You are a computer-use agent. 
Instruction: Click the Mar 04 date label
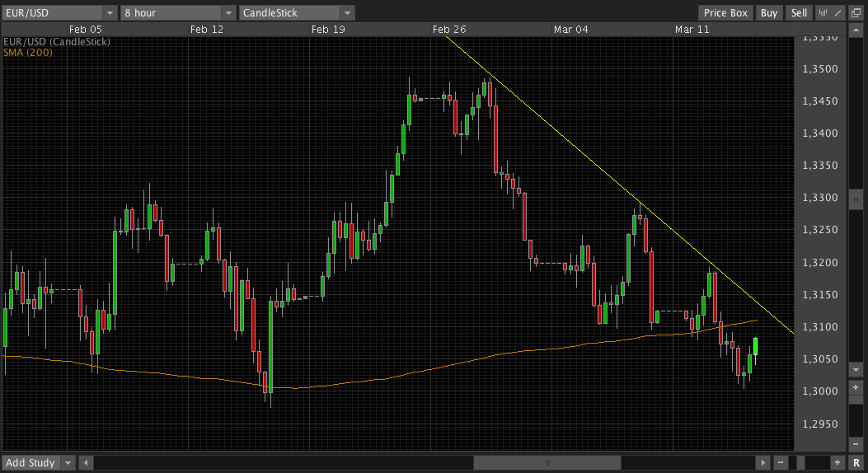(x=570, y=30)
